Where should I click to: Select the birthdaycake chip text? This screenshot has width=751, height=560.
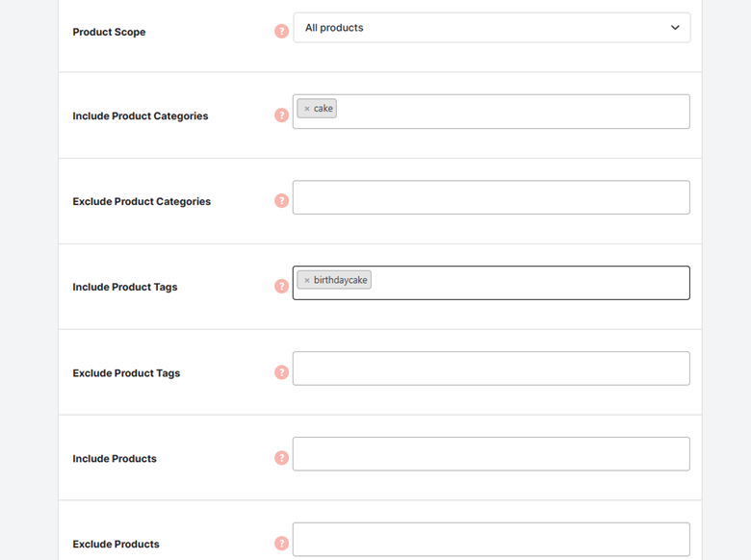point(341,280)
